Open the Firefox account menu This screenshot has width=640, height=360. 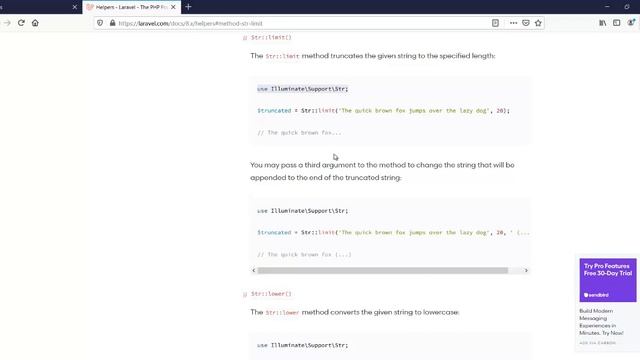click(631, 23)
